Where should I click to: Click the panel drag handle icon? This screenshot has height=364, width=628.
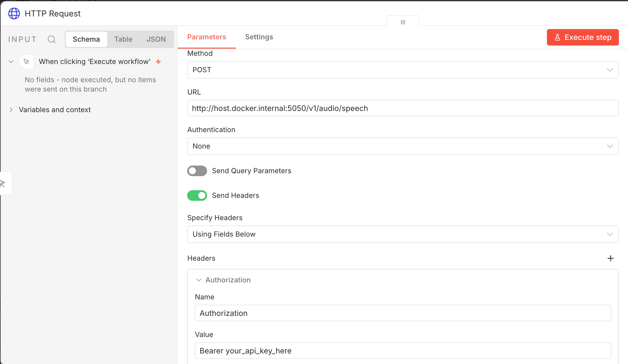[403, 22]
